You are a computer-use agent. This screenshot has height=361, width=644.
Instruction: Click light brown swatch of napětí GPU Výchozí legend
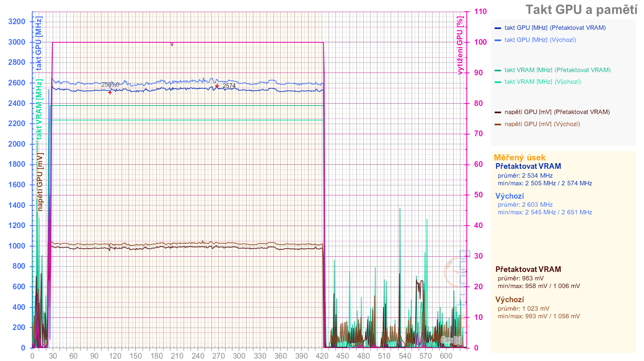[498, 124]
